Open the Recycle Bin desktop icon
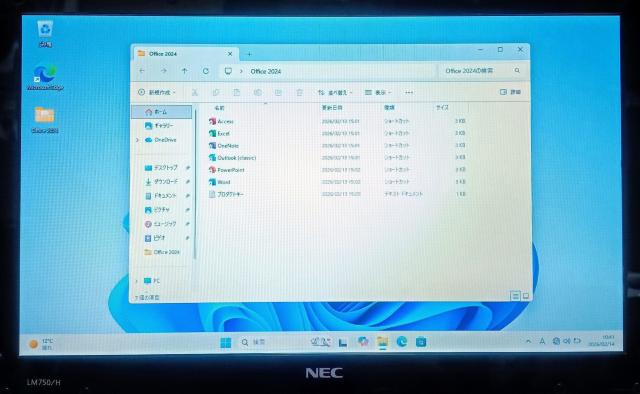Image resolution: width=640 pixels, height=394 pixels. pos(45,33)
